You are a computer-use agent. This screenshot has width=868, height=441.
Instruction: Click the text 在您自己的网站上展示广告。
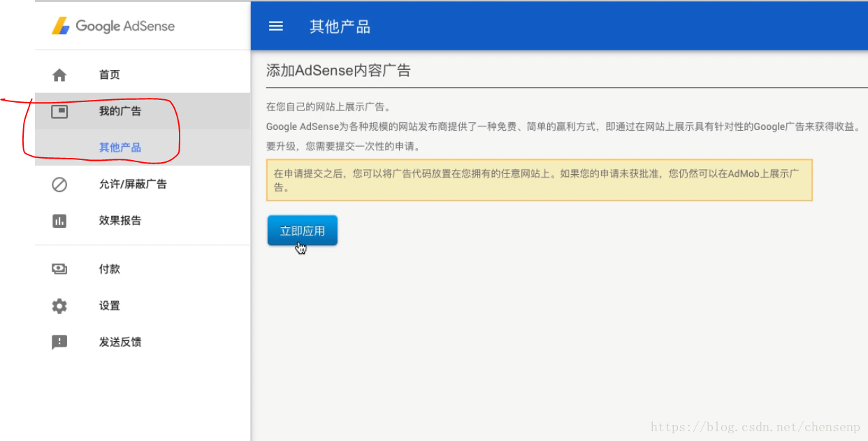tap(329, 107)
